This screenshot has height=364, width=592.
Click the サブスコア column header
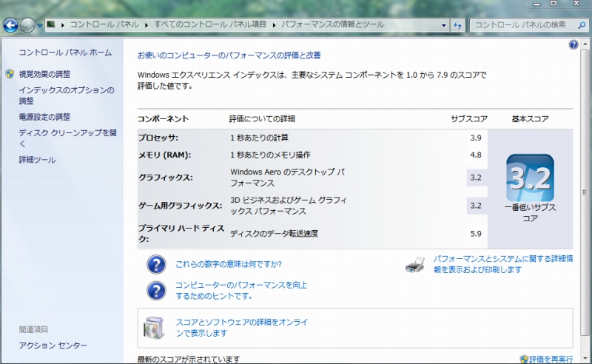pyautogui.click(x=469, y=119)
